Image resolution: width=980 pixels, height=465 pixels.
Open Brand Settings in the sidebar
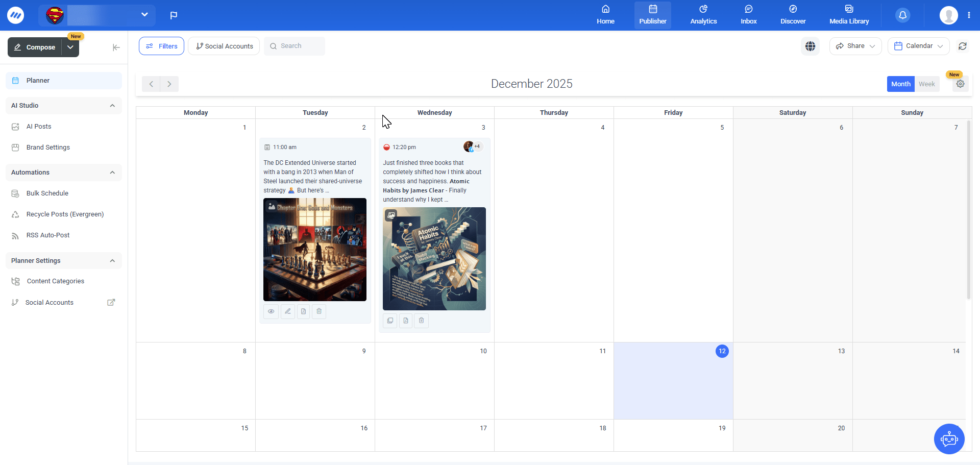click(47, 147)
